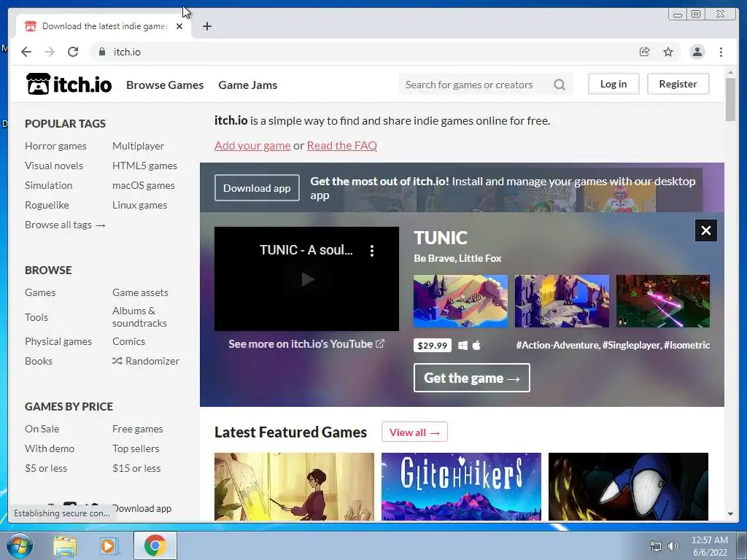Open second TUNIC screenshot thumbnail

562,301
